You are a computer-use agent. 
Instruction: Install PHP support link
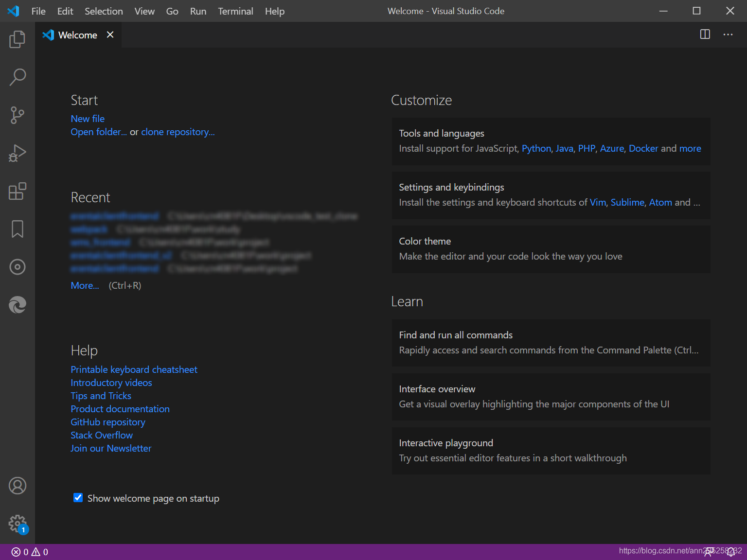pyautogui.click(x=587, y=148)
